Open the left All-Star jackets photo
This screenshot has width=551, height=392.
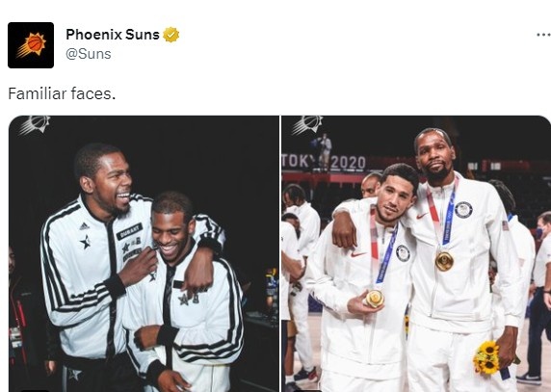[x=144, y=253]
